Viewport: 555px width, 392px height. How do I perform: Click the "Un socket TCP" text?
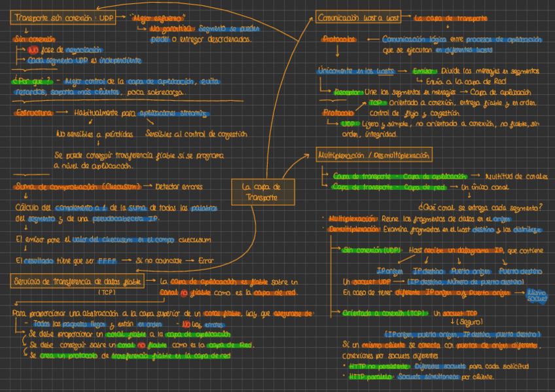[x=455, y=313]
